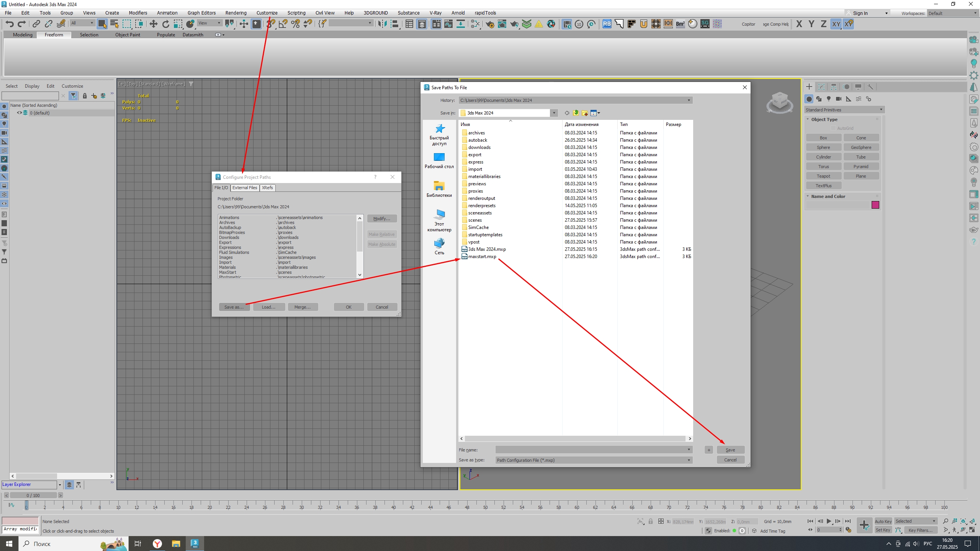The width and height of the screenshot is (980, 551).
Task: Open the File name dropdown arrow
Action: [689, 450]
